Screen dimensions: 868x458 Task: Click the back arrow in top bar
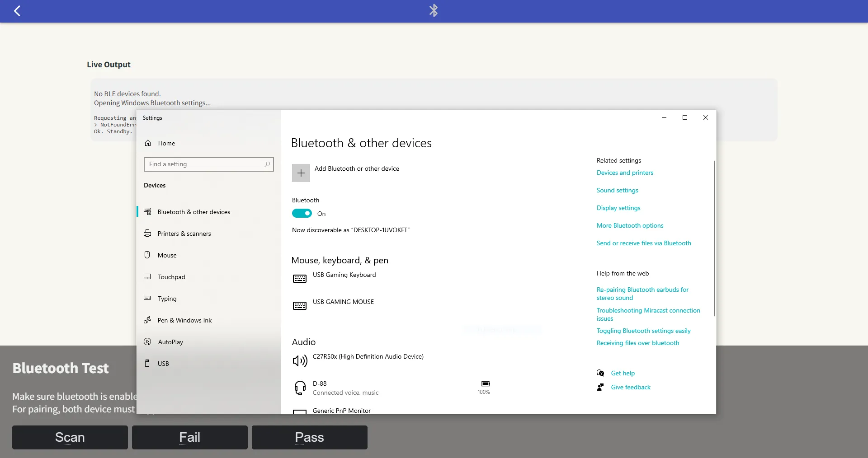point(17,11)
